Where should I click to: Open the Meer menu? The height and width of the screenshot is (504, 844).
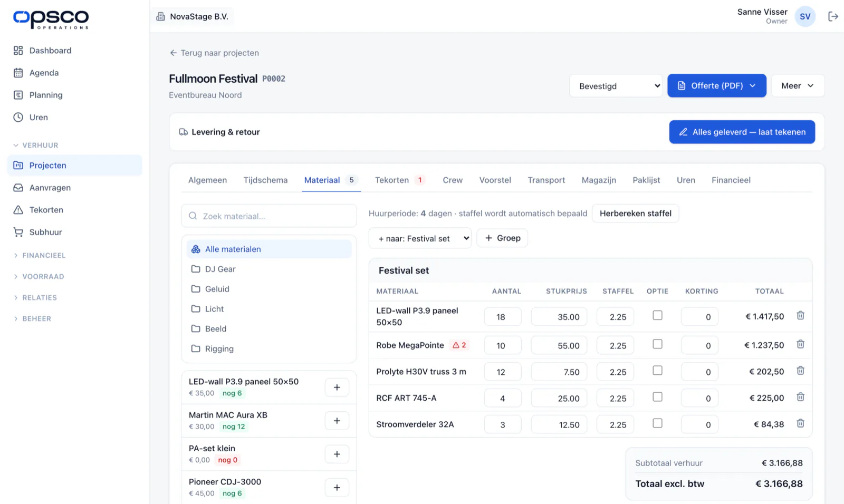pyautogui.click(x=798, y=86)
